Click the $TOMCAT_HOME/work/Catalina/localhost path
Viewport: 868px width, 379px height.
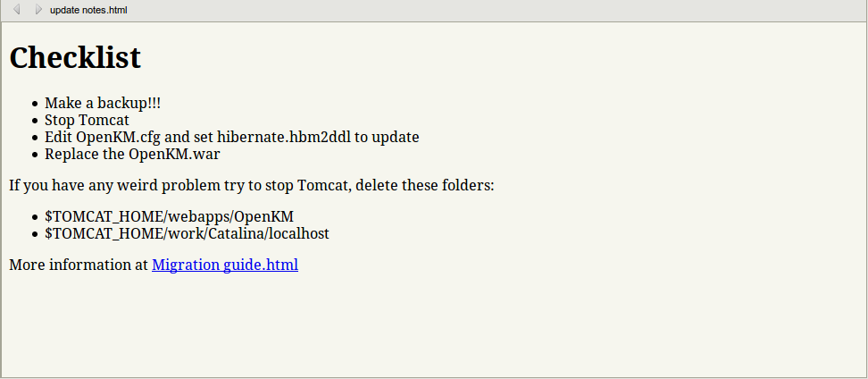(x=187, y=233)
